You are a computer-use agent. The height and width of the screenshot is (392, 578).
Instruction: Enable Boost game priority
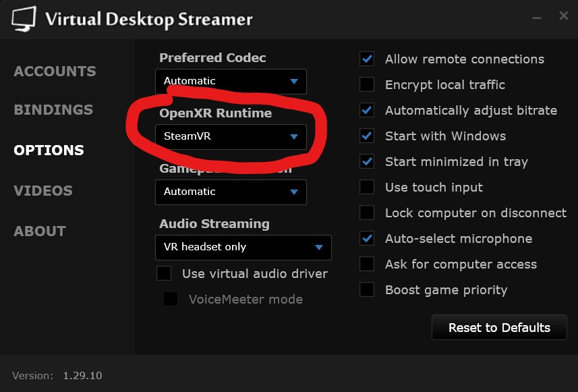coord(367,290)
